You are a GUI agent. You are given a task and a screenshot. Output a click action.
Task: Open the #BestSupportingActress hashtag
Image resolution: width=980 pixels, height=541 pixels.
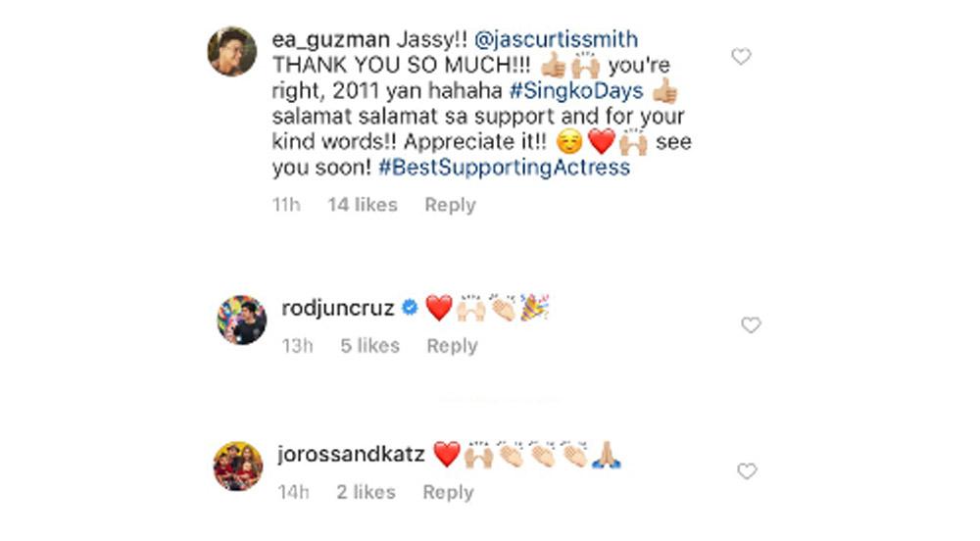pos(505,168)
